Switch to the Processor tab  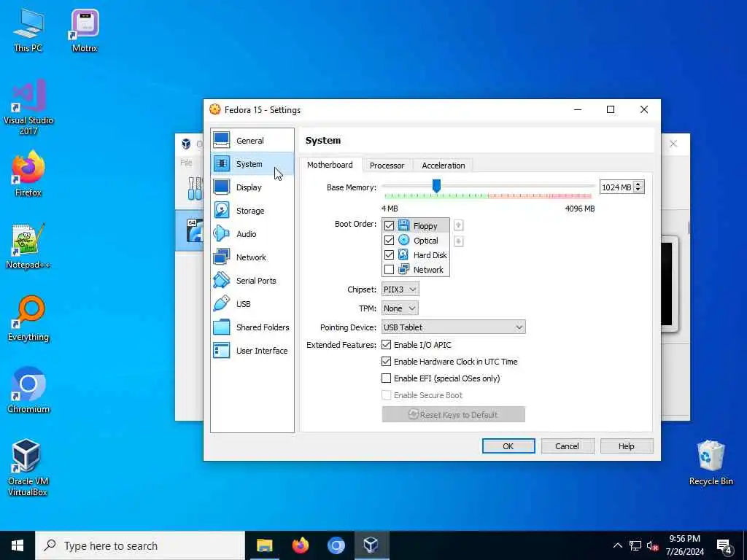pyautogui.click(x=387, y=166)
